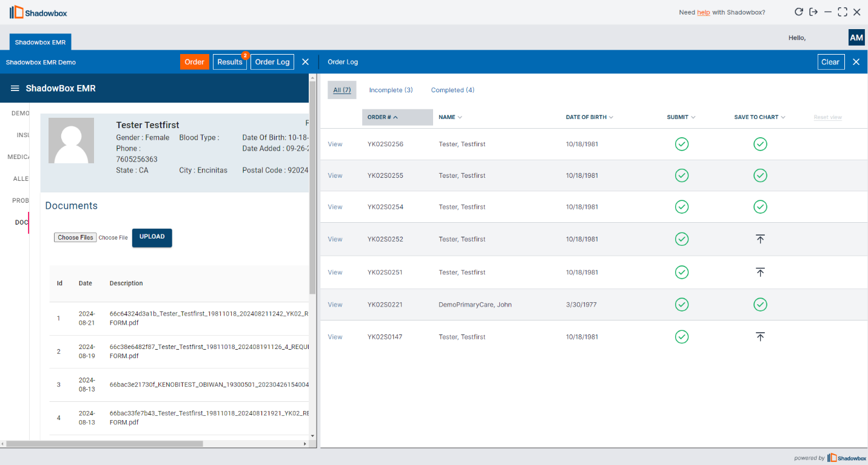868x465 pixels.
Task: Filter to Incomplete (3) orders
Action: coord(391,90)
